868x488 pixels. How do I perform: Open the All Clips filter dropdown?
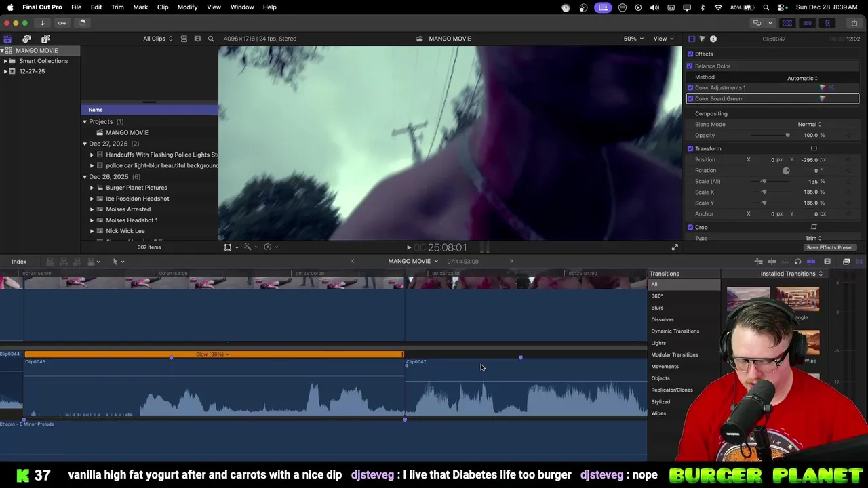(157, 39)
